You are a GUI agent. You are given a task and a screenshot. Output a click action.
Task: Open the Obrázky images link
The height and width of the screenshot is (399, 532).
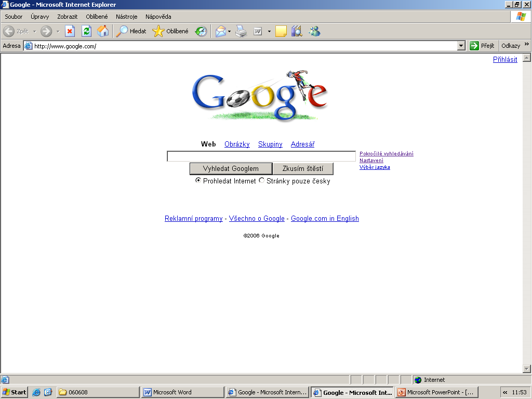[237, 144]
